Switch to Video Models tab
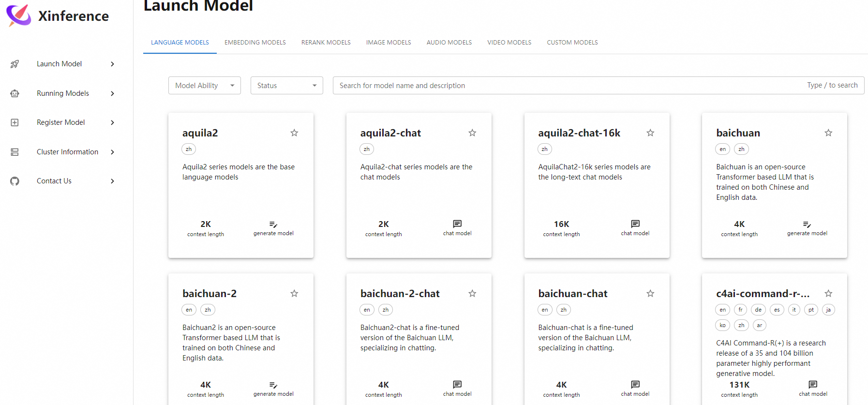868x405 pixels. (x=509, y=43)
